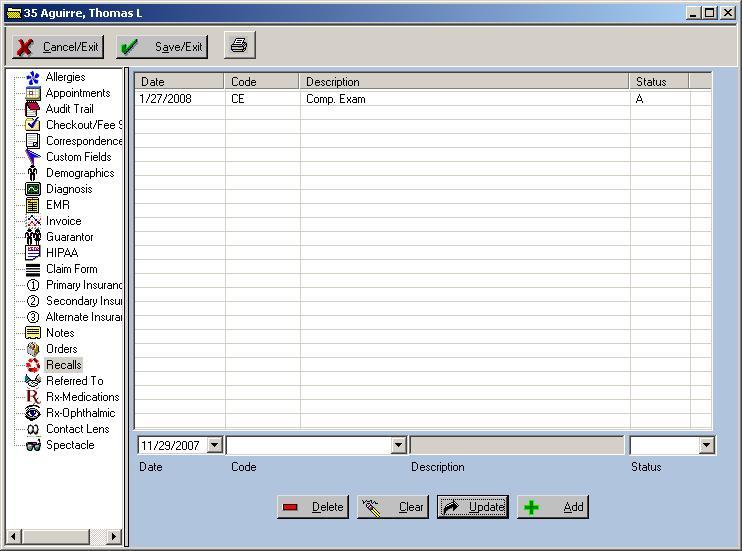Expand the Date dropdown showing 11/29/2007
742x551 pixels.
pyautogui.click(x=214, y=446)
